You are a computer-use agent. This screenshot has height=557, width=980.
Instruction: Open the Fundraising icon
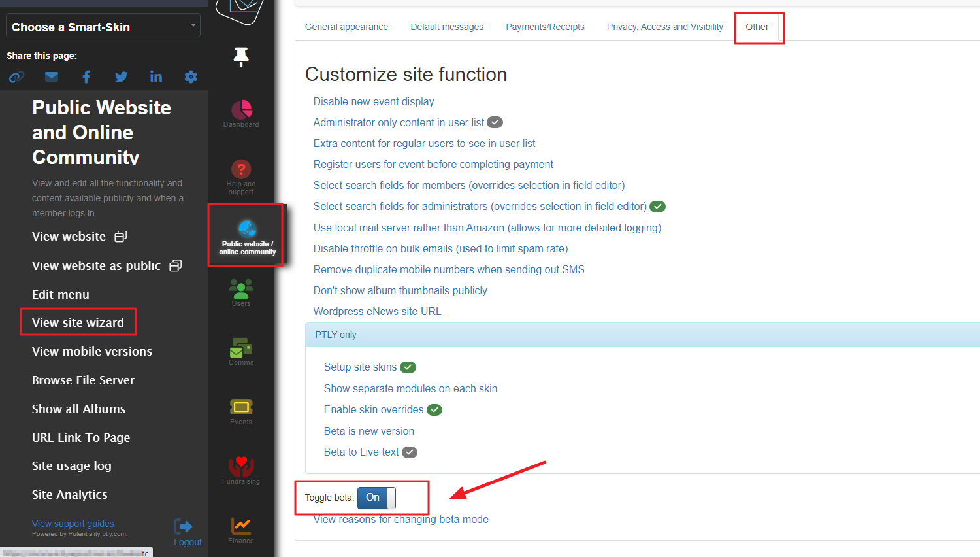[241, 467]
